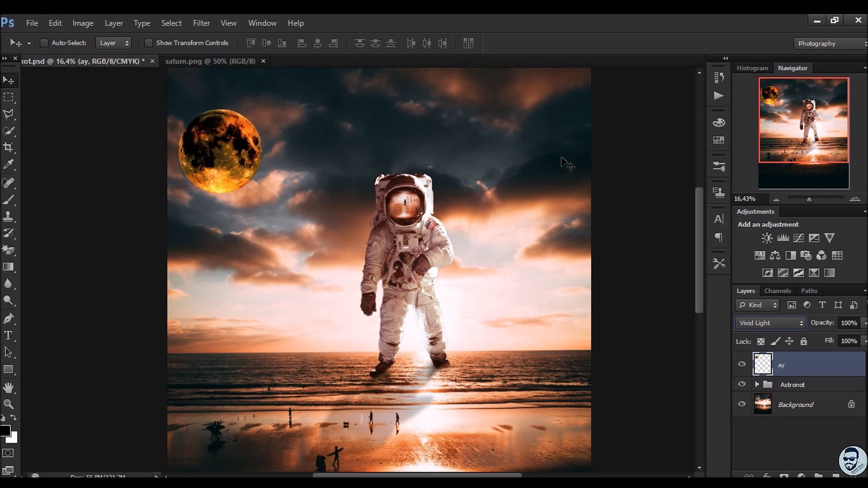
Task: Open the Histogram panel tab
Action: click(752, 68)
